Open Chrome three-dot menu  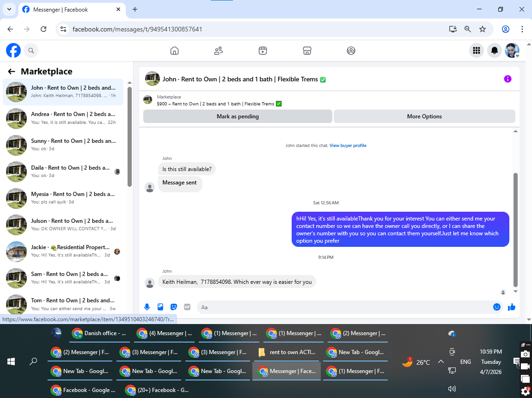[522, 29]
